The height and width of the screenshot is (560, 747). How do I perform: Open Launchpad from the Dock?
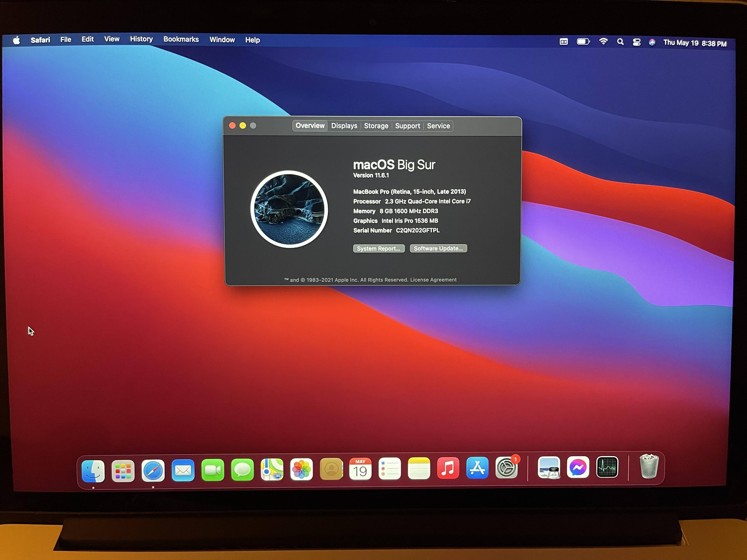point(123,471)
